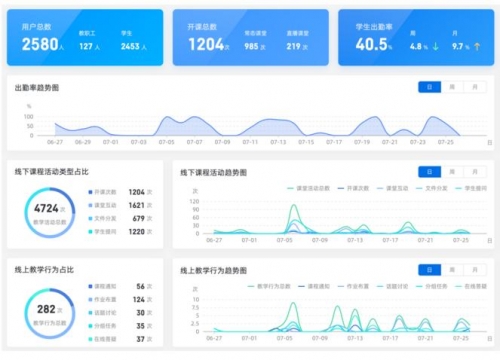500x360 pixels.
Task: Click the 开课次数 legend square in offline pie
Action: pyautogui.click(x=90, y=192)
